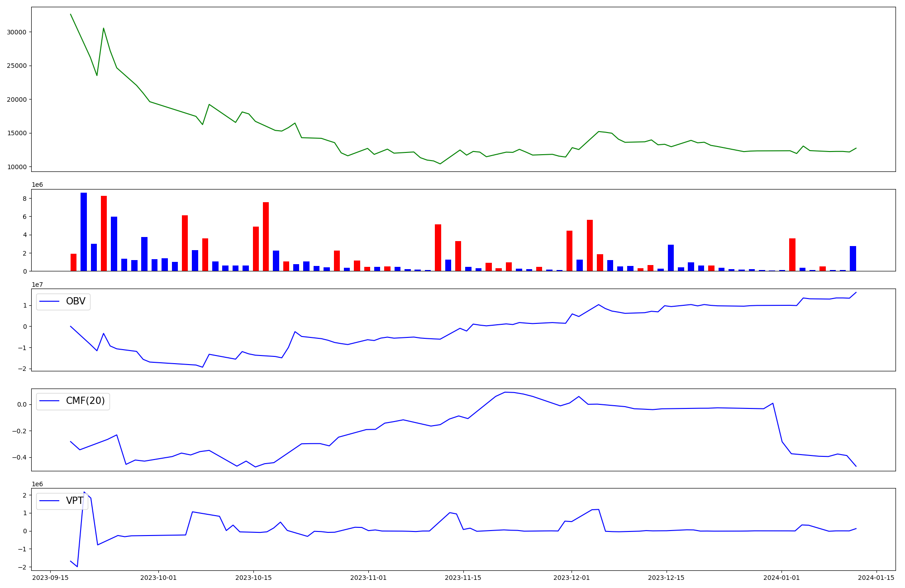Screen dimensions: 905x588
Task: Click the CMF(20) legend entry
Action: 85,401
